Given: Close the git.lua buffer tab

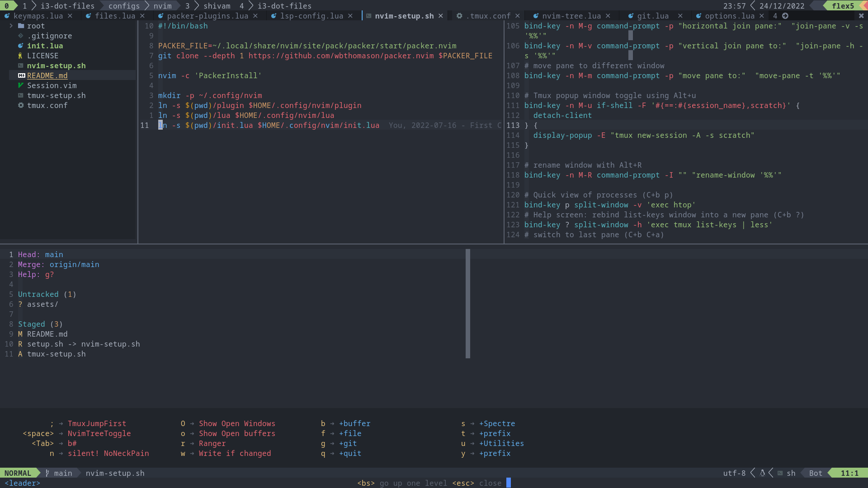Looking at the screenshot, I should (680, 16).
